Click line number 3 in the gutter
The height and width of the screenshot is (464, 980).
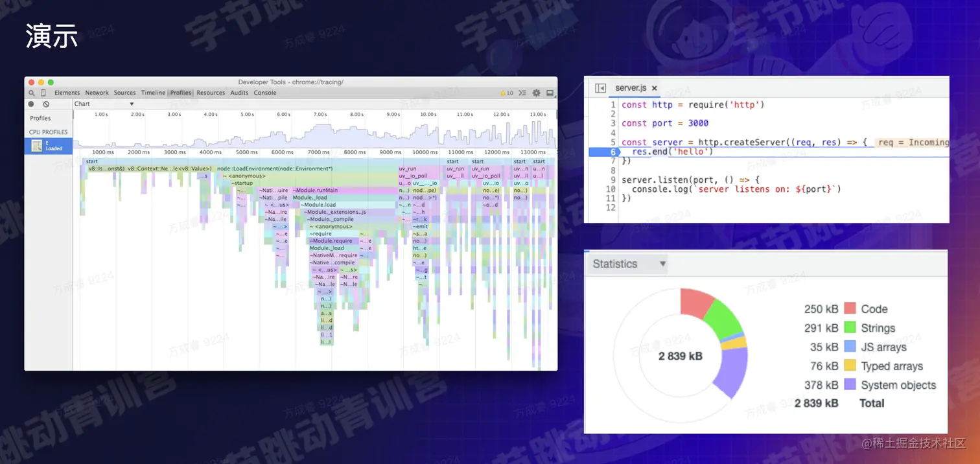(x=612, y=123)
